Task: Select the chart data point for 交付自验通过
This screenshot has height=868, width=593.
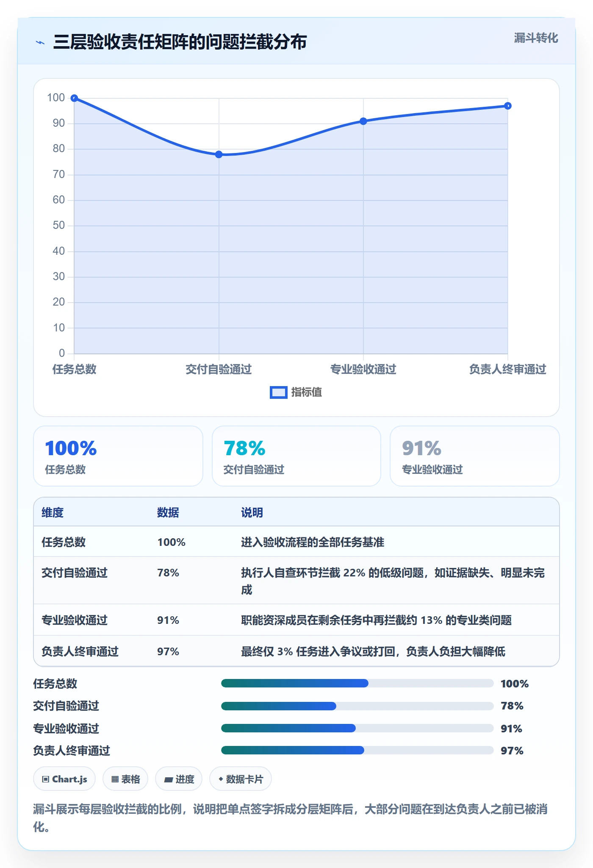Action: point(219,155)
